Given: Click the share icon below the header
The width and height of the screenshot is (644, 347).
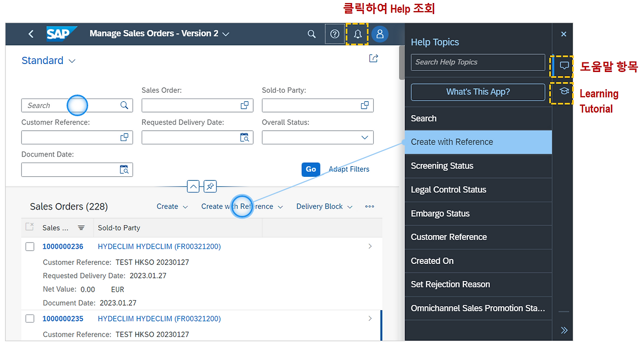Looking at the screenshot, I should 373,58.
